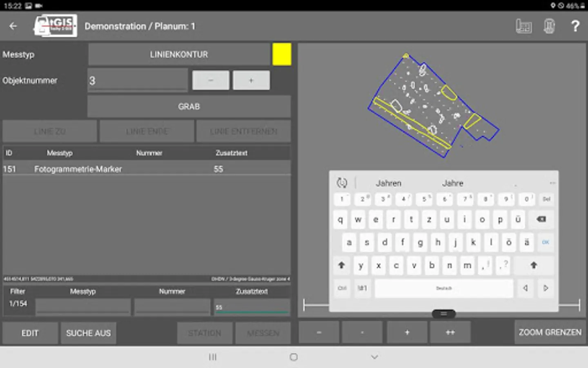Open the LINIENKONTUR Messtyp selector
This screenshot has width=588, height=368.
179,54
